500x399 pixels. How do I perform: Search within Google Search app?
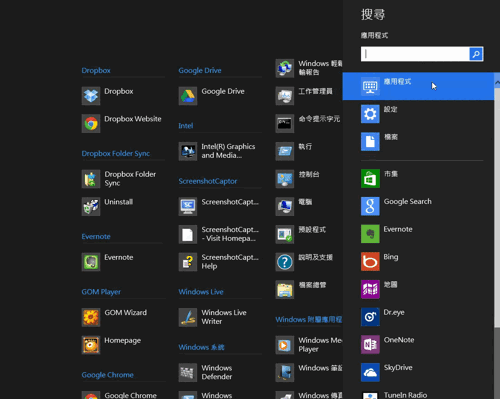[418, 206]
